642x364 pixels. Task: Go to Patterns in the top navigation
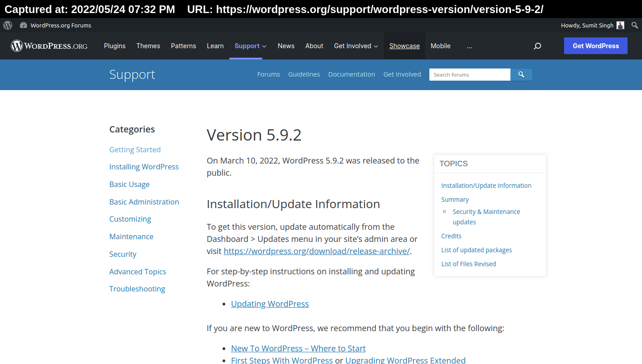[x=183, y=46]
